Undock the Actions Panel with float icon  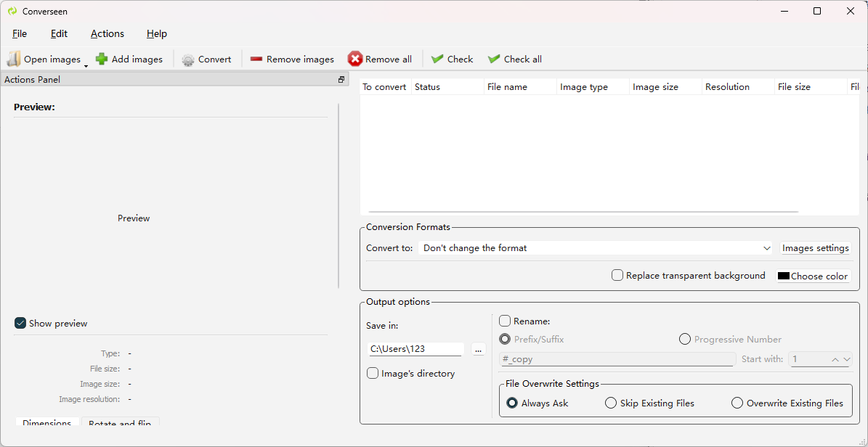tap(341, 80)
